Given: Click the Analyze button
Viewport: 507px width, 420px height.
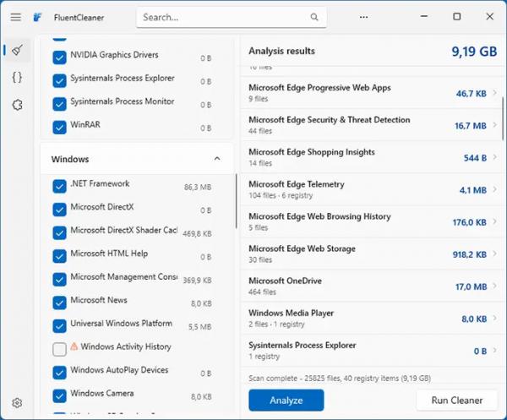Looking at the screenshot, I should tap(286, 401).
